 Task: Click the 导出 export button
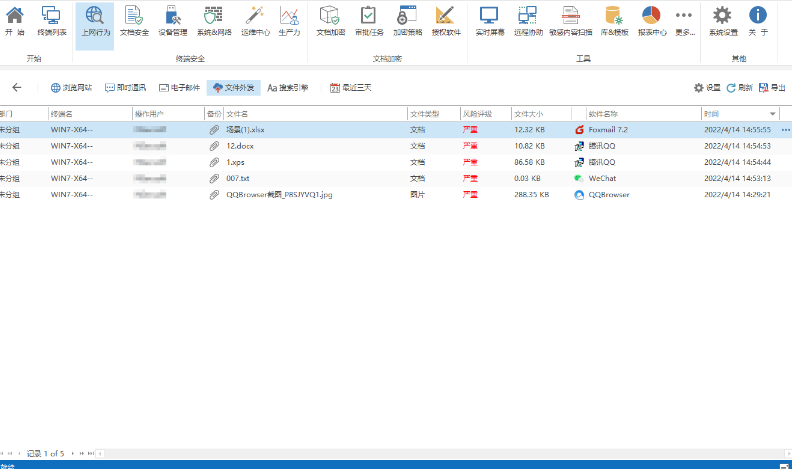[772, 88]
